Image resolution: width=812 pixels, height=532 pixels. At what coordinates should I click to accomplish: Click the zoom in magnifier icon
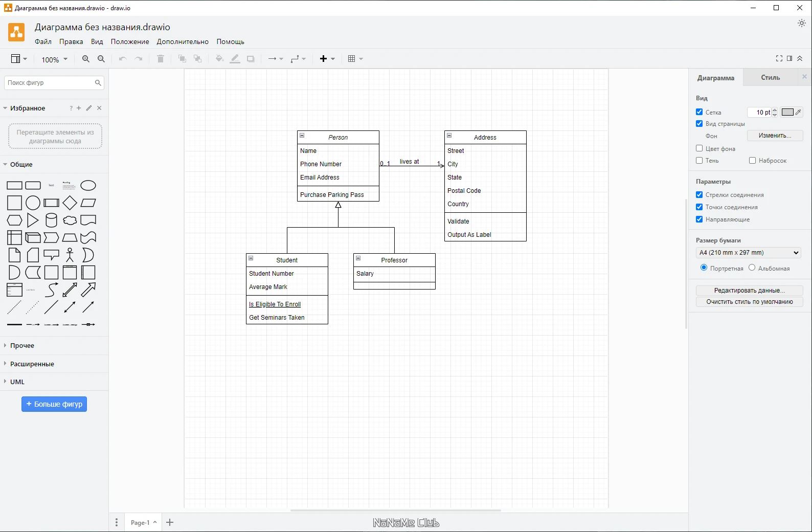[x=85, y=59]
